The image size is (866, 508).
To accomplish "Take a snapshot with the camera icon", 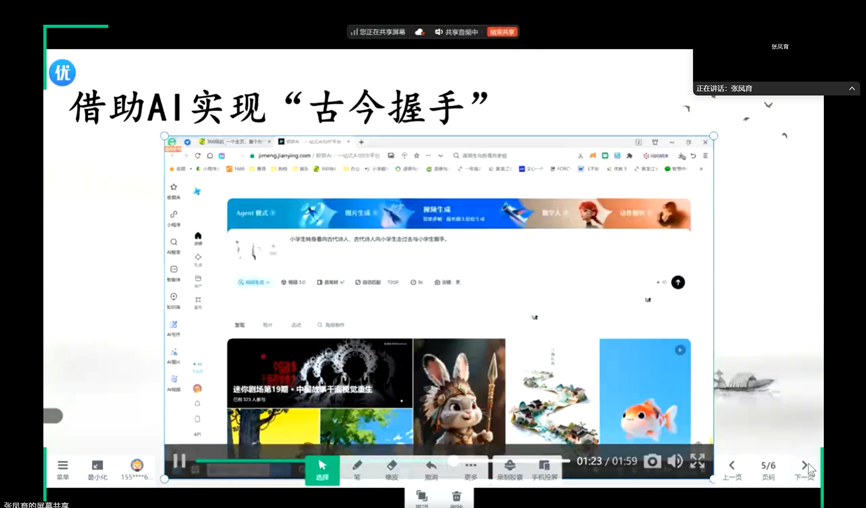I will click(x=652, y=461).
